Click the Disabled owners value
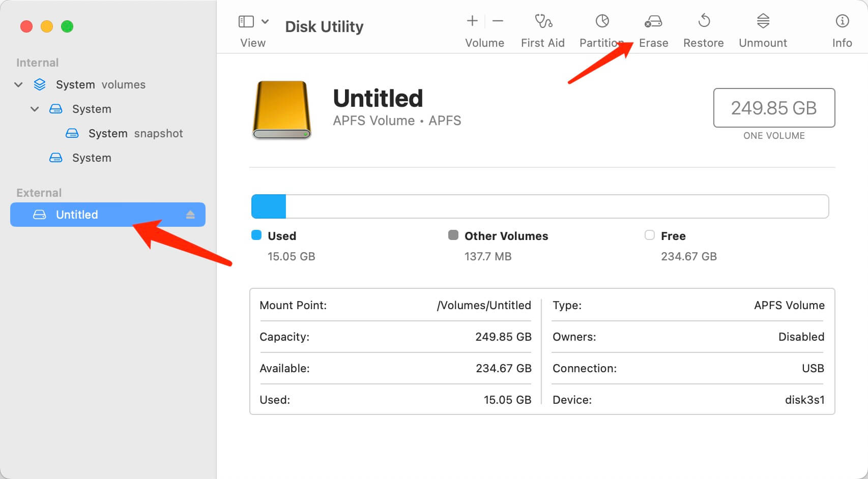Image resolution: width=868 pixels, height=479 pixels. click(801, 337)
